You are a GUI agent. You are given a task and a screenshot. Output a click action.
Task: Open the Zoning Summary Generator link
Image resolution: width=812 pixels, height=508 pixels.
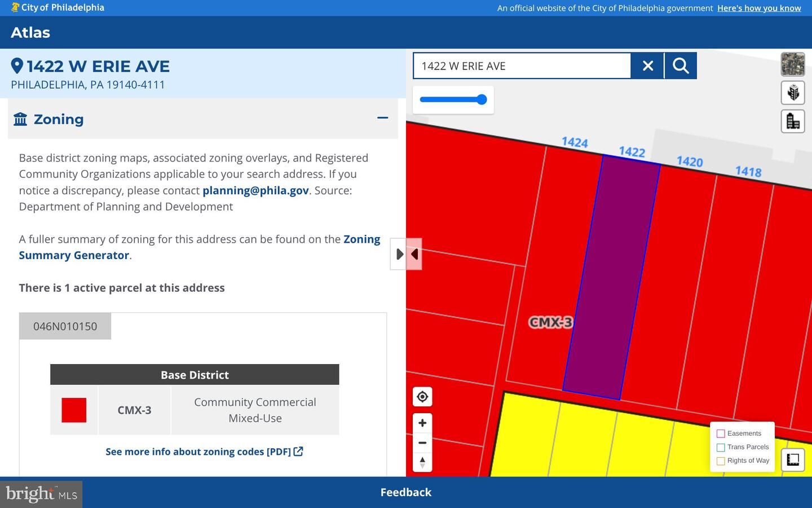click(200, 247)
